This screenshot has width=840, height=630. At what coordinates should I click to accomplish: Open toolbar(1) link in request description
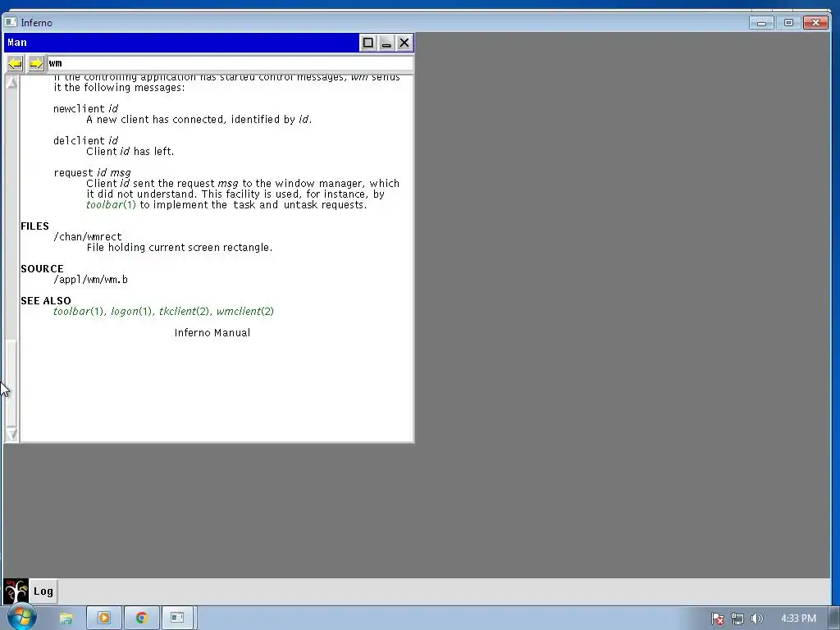tap(111, 204)
